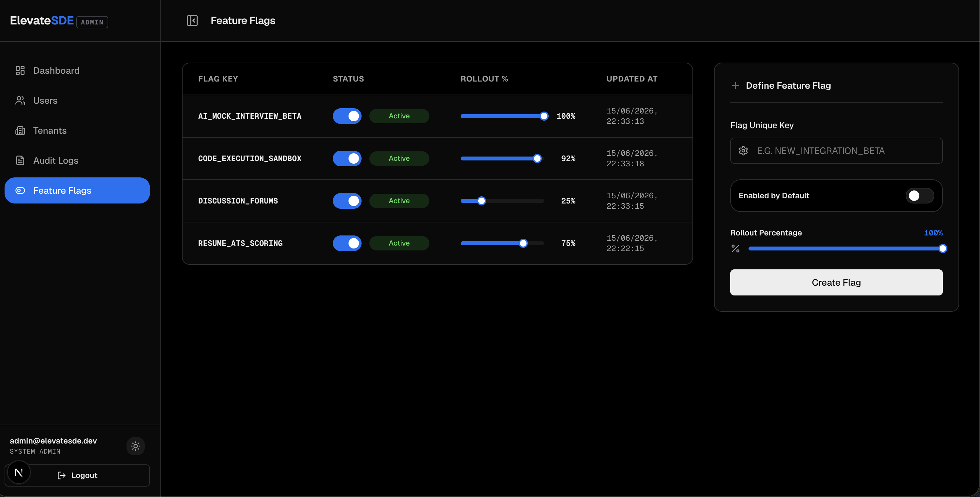Focus the Flag Unique Key input field
Image resolution: width=980 pixels, height=497 pixels.
pyautogui.click(x=836, y=151)
